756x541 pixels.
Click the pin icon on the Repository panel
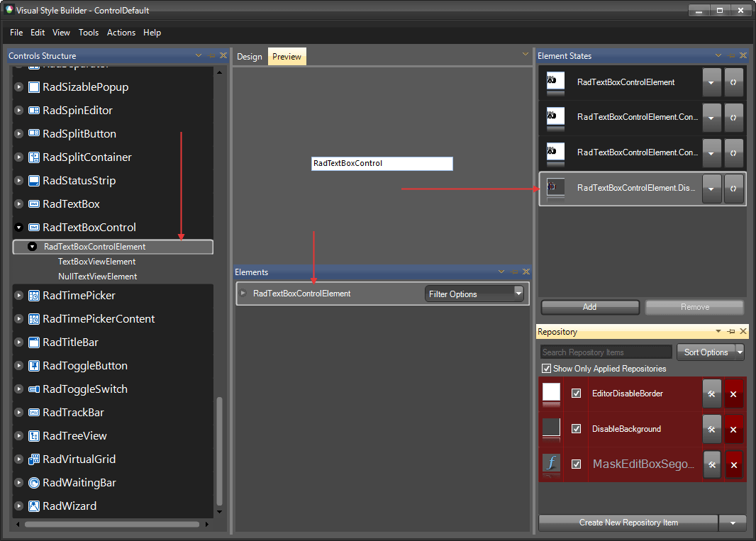[730, 331]
